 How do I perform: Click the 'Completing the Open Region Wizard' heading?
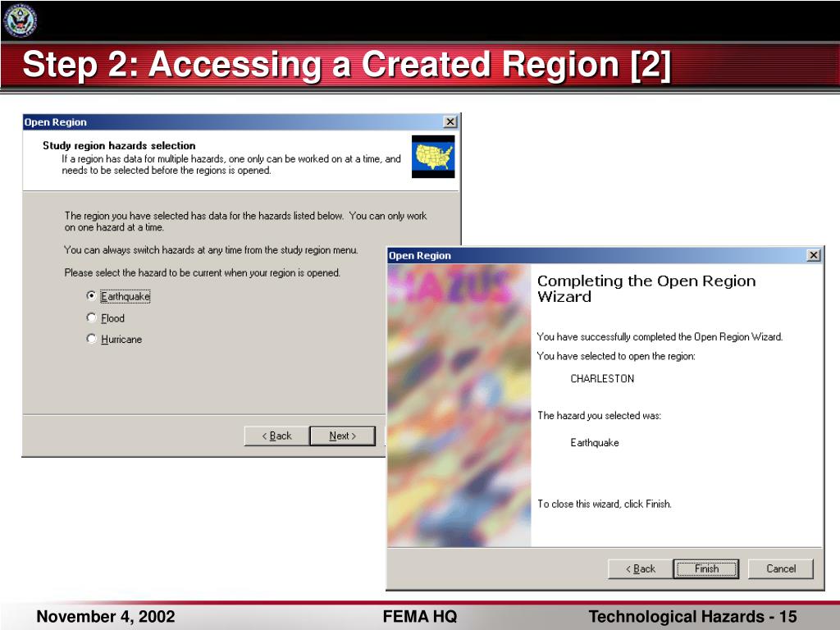(x=646, y=289)
